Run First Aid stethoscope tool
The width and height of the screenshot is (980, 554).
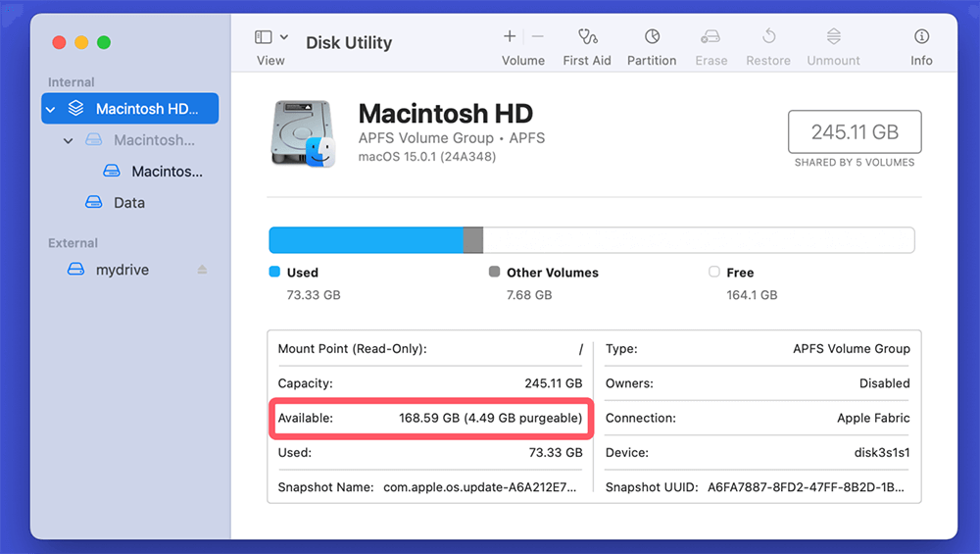click(x=587, y=36)
